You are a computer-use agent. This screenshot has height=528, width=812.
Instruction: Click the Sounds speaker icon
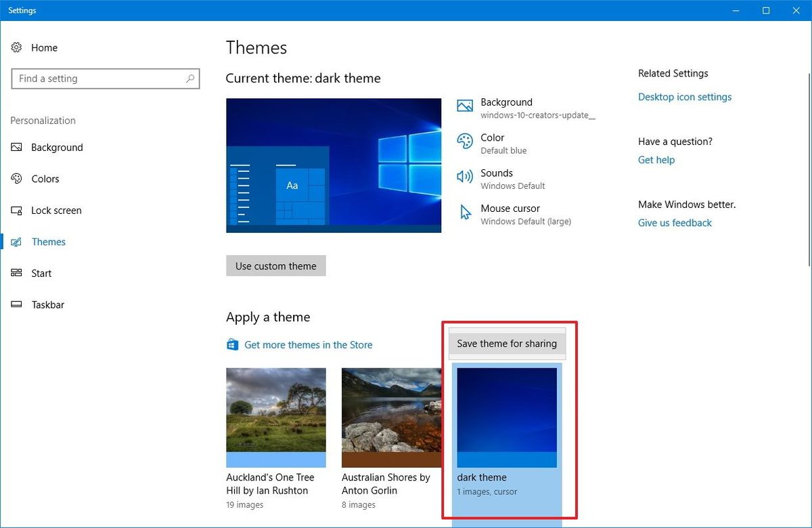tap(464, 177)
